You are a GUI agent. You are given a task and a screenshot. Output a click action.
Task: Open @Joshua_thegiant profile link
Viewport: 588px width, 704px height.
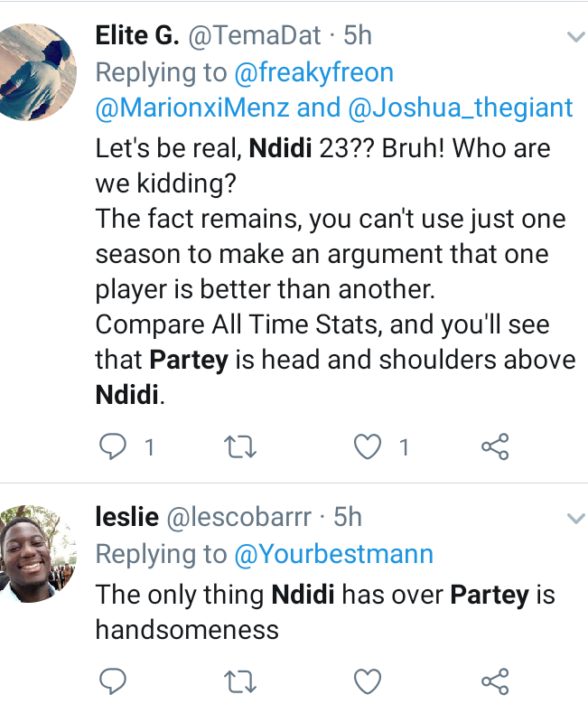[461, 108]
